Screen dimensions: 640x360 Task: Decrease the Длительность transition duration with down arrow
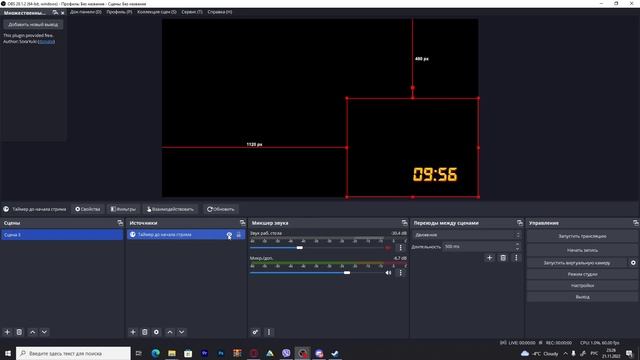517,249
